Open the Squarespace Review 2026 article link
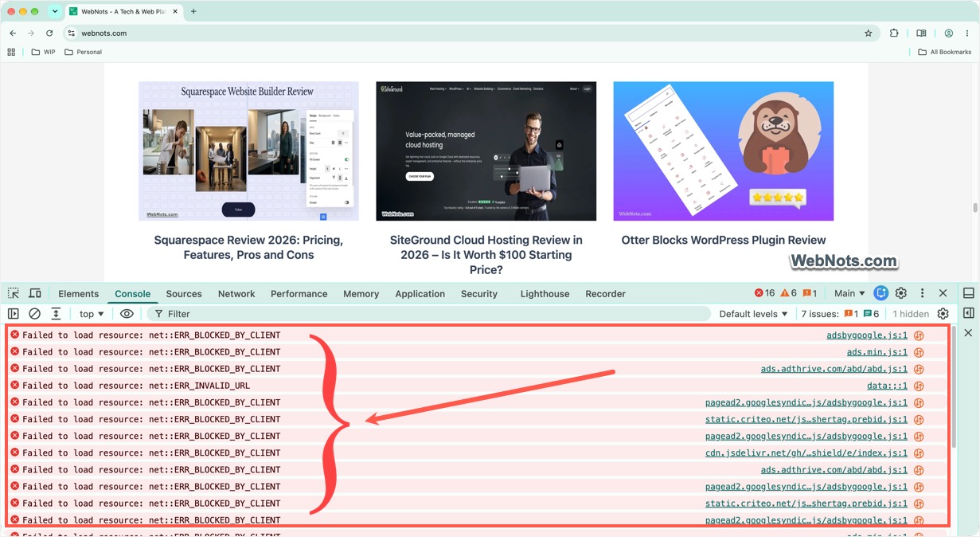Screen dimensions: 980x537 tap(248, 247)
